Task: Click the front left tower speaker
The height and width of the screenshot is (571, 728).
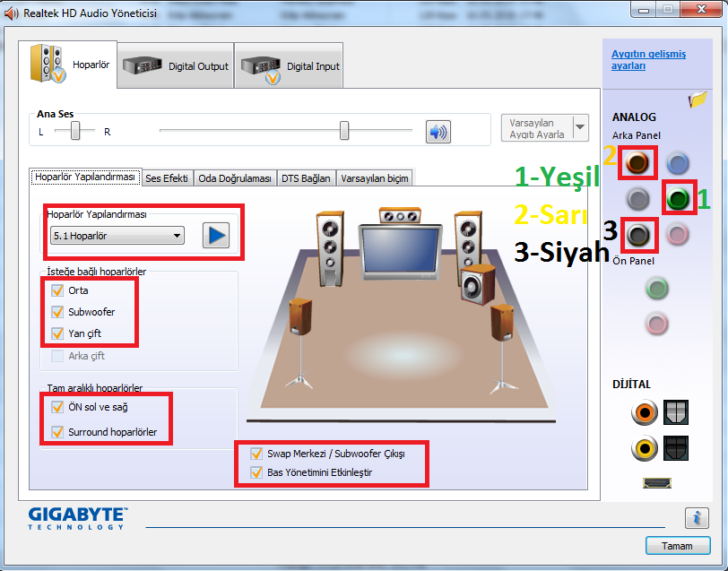Action: [330, 248]
